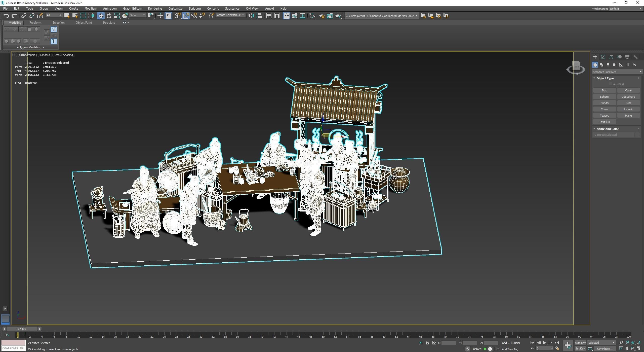Expand the project path dropdown
This screenshot has height=352, width=644.
(x=417, y=16)
